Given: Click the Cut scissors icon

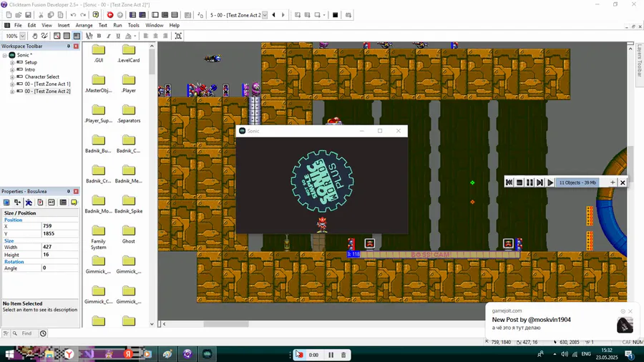Looking at the screenshot, I should tap(41, 15).
